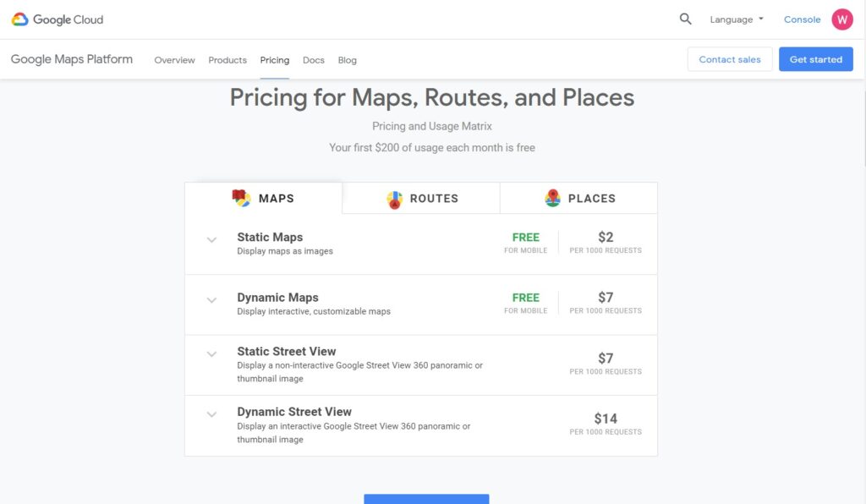
Task: Select the Pricing nav item
Action: [x=275, y=60]
